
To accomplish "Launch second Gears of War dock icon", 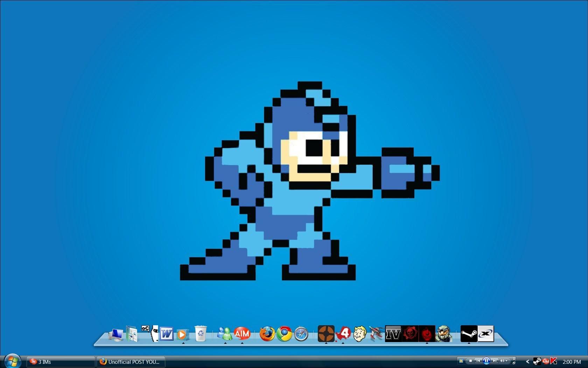I will (x=427, y=334).
